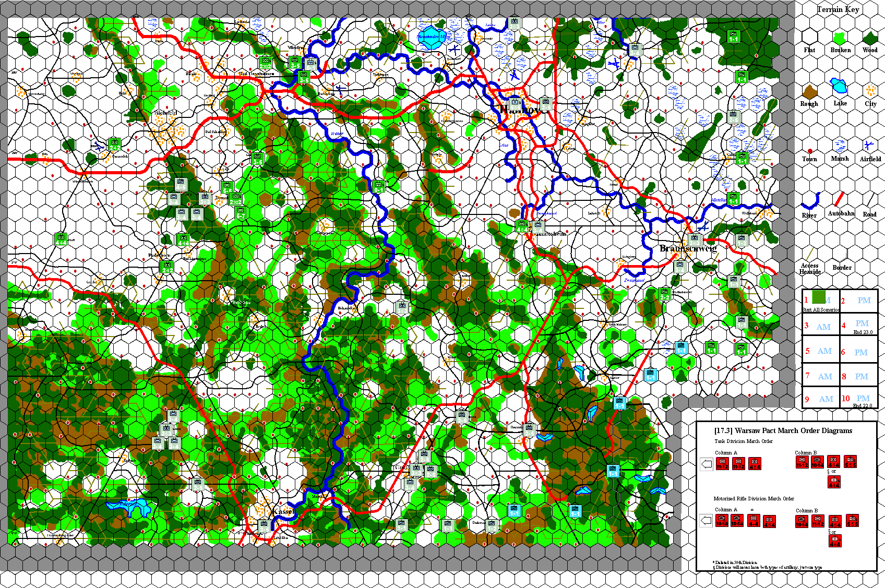Image resolution: width=885 pixels, height=588 pixels.
Task: Click the Marsh symbol in the Terrain Key
Action: [x=840, y=146]
